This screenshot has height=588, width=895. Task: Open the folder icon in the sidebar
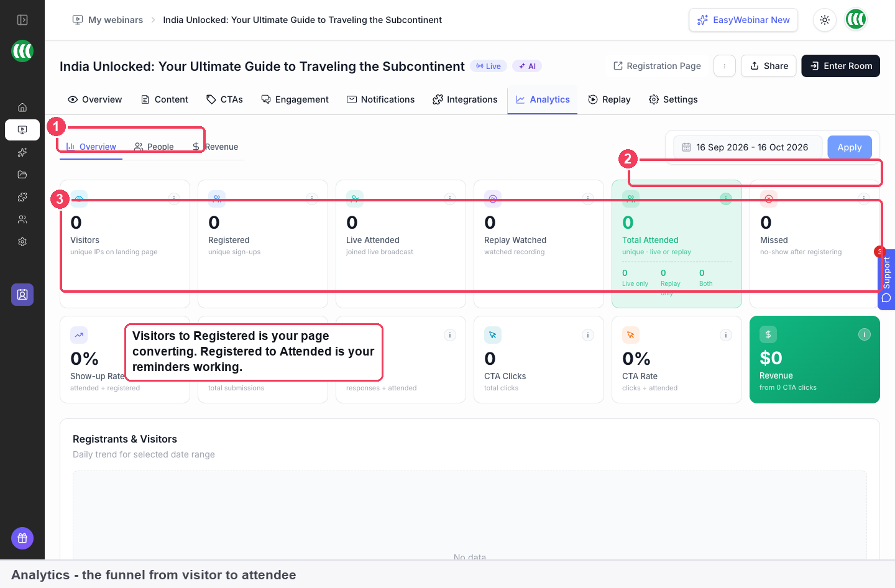pyautogui.click(x=22, y=175)
